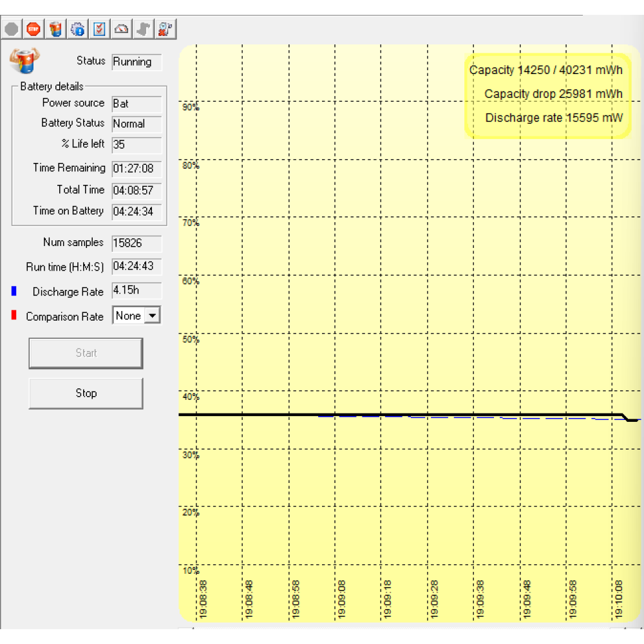Click the red checkmarks checklist toolbar icon
Image resolution: width=644 pixels, height=644 pixels.
(100, 29)
